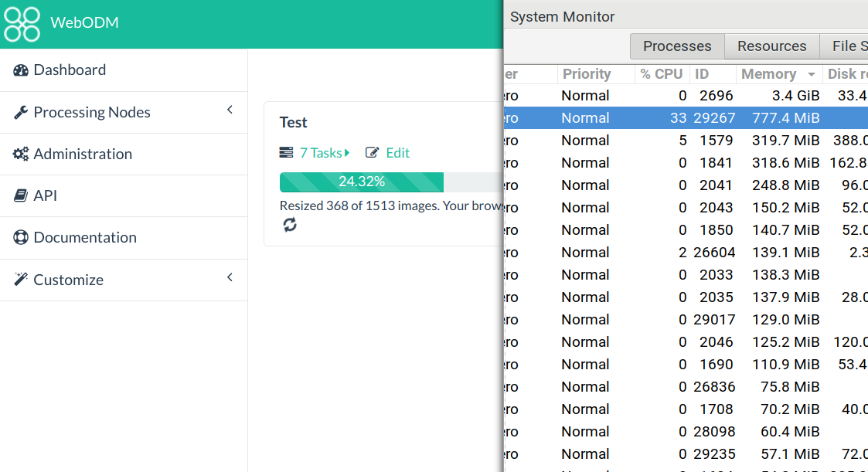Image resolution: width=868 pixels, height=472 pixels.
Task: Open the File Systems tab
Action: (850, 46)
